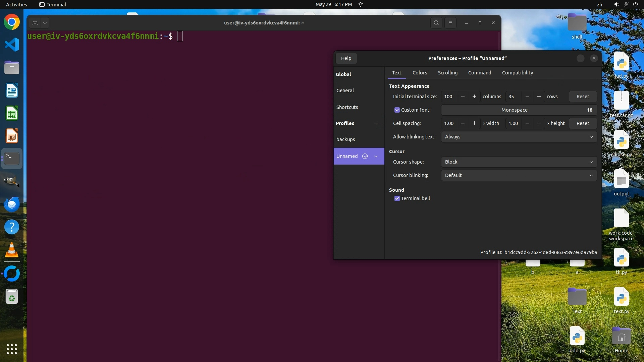Switch to the Colors tab
The image size is (644, 362).
click(420, 73)
